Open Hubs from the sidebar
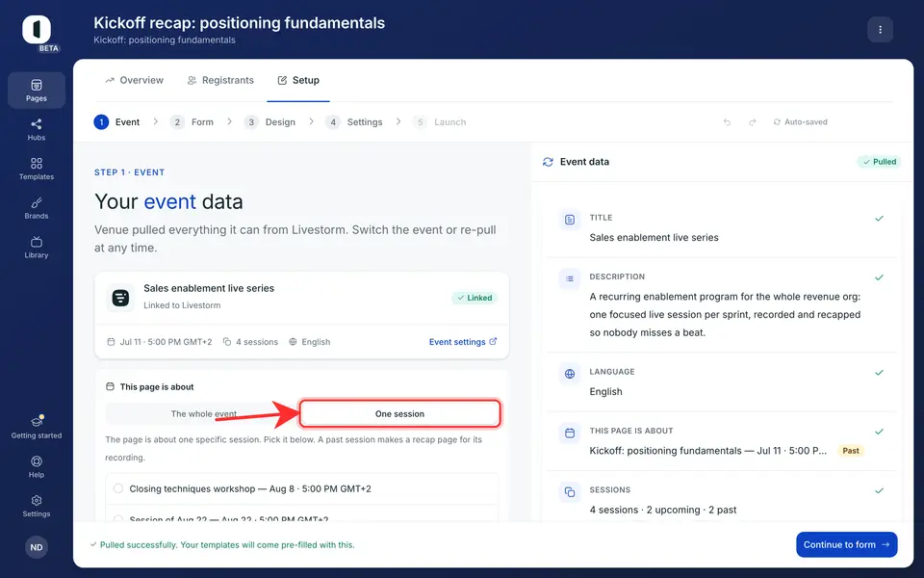 (37, 129)
